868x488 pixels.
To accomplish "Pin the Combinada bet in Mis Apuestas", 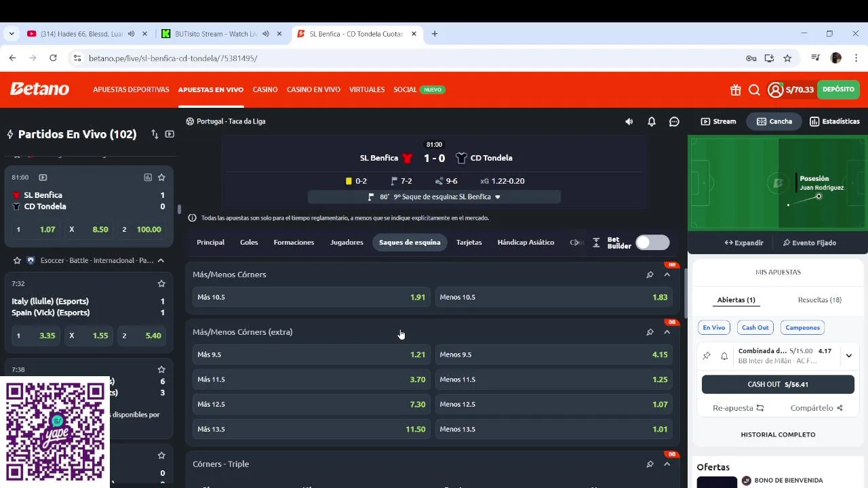I will click(707, 356).
